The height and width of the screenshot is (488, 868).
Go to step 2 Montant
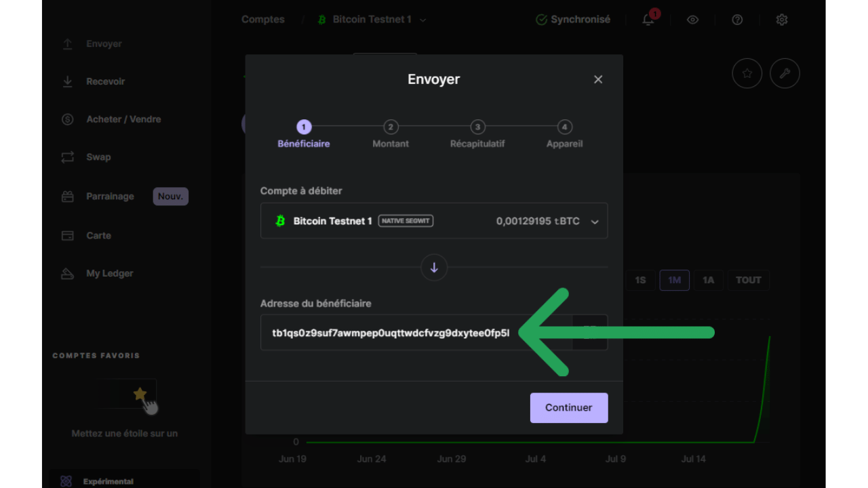click(391, 134)
